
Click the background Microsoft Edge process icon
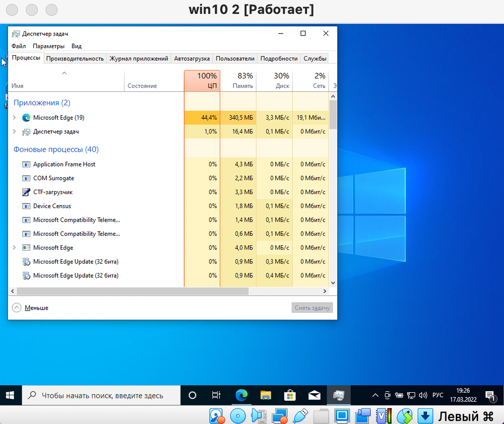[26, 248]
